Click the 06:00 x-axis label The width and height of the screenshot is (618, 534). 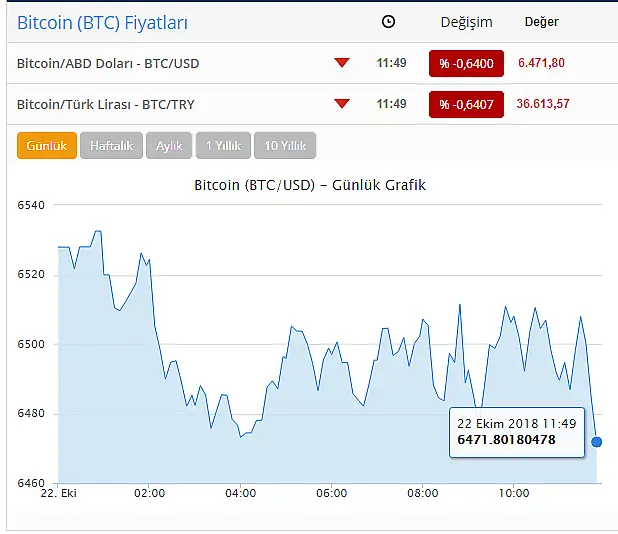click(331, 493)
